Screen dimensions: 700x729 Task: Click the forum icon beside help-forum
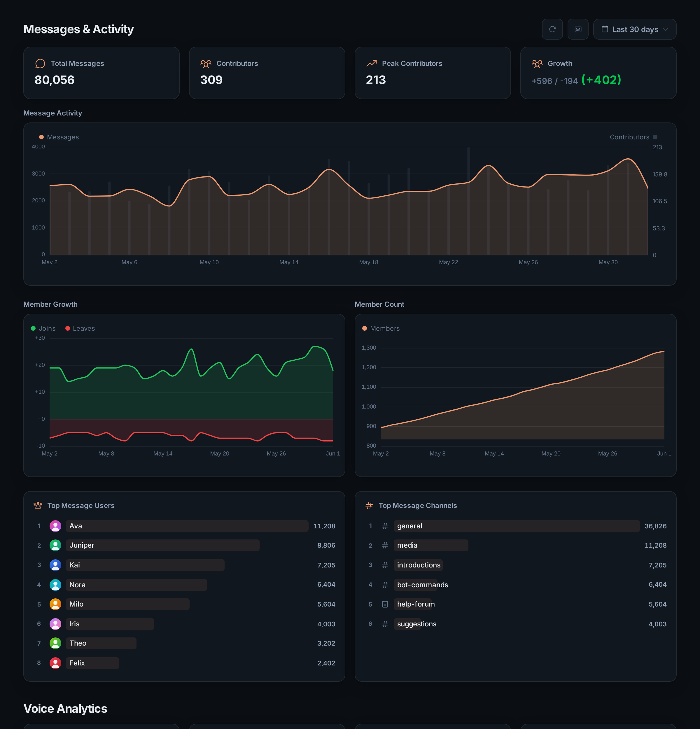tap(385, 604)
